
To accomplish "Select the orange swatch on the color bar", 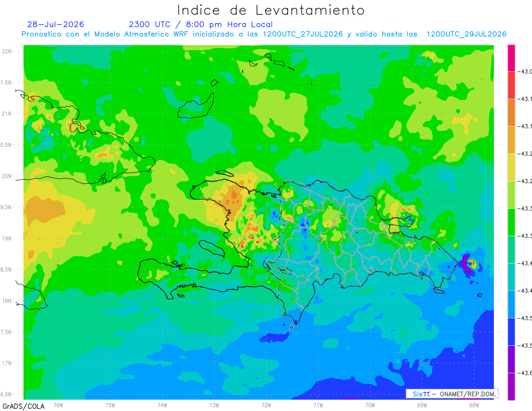I will [x=511, y=112].
